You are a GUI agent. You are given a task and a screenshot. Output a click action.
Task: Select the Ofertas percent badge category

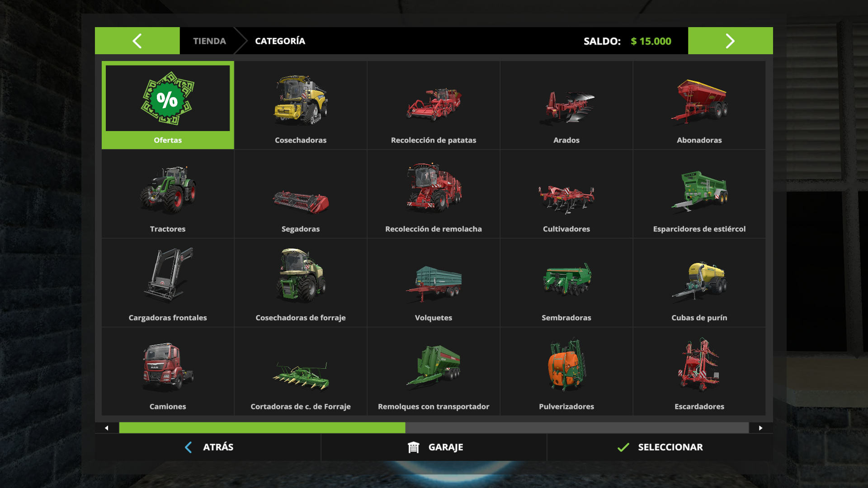pos(168,105)
